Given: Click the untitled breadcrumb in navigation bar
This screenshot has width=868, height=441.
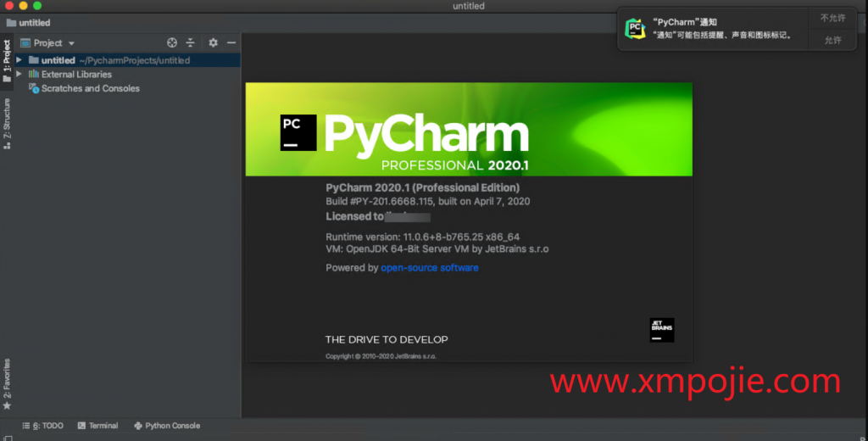Looking at the screenshot, I should click(28, 23).
